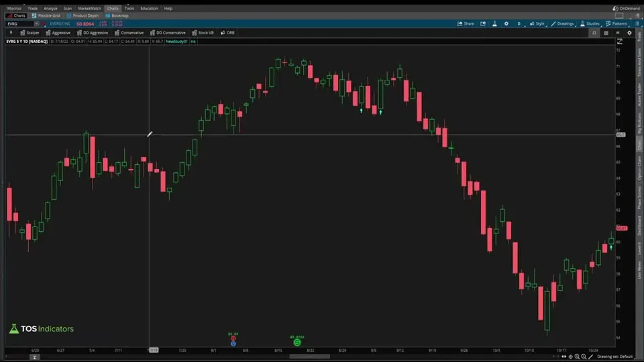Click the chart snapshot icon next to Share

[483, 24]
